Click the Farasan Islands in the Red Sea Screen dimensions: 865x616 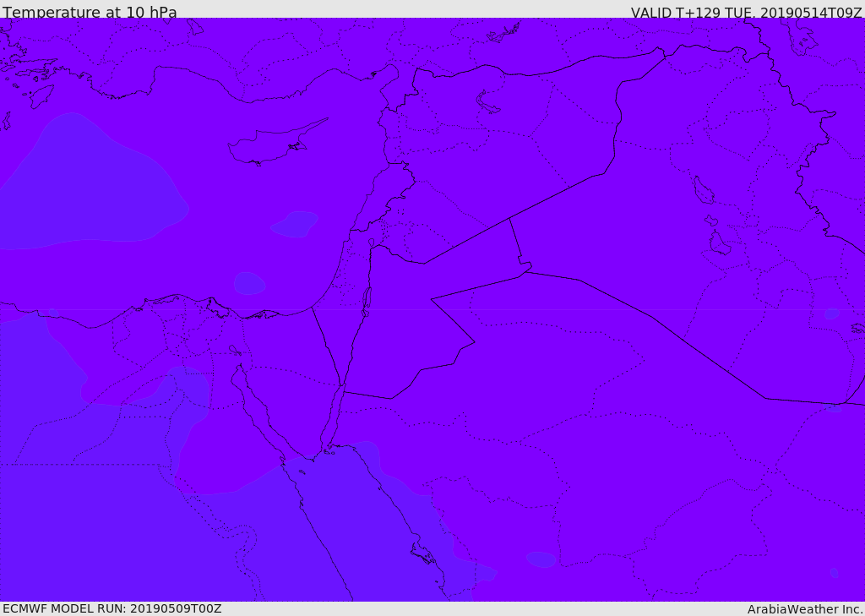(423, 553)
